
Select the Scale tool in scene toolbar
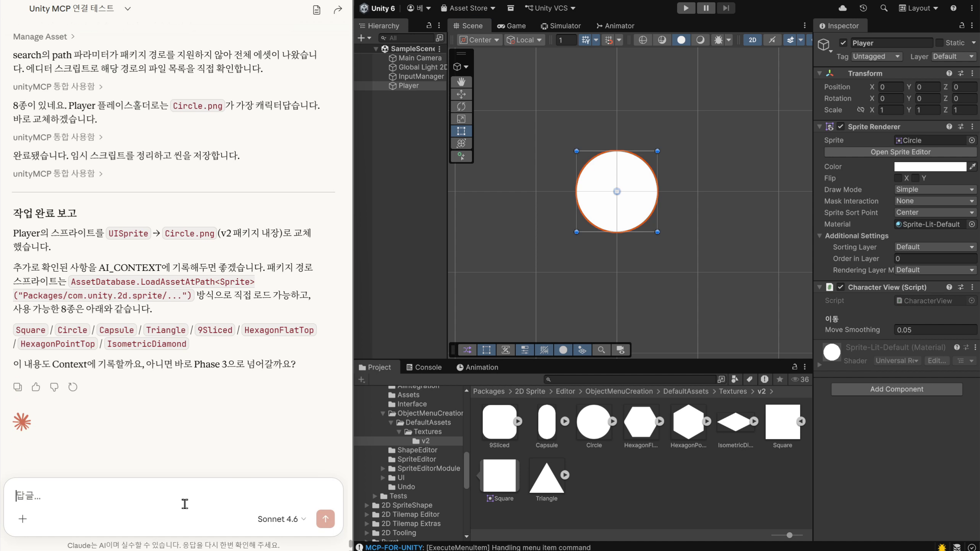point(461,119)
